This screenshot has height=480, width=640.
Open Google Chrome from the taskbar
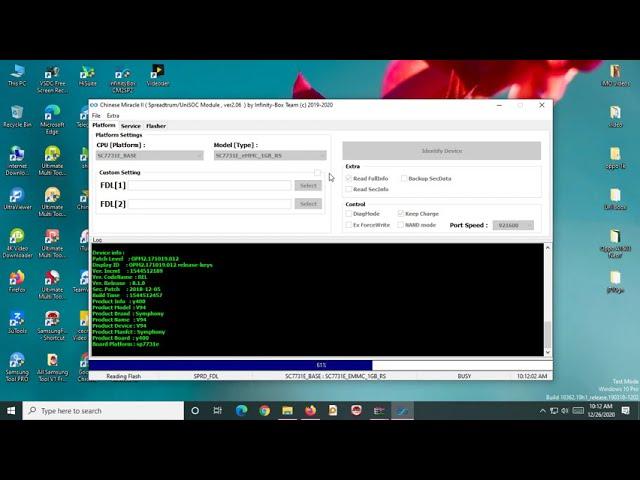(x=264, y=411)
